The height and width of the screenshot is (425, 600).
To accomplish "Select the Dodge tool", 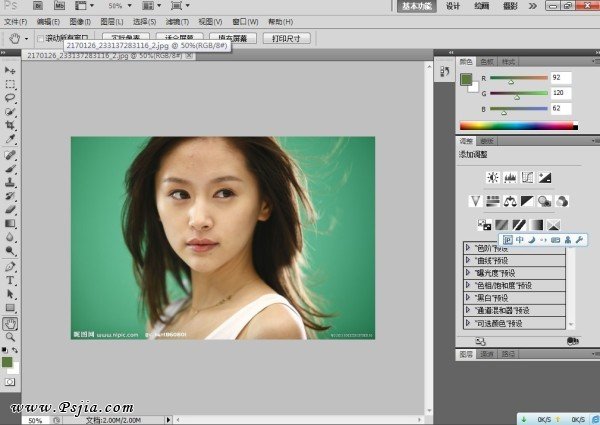I will [x=10, y=251].
